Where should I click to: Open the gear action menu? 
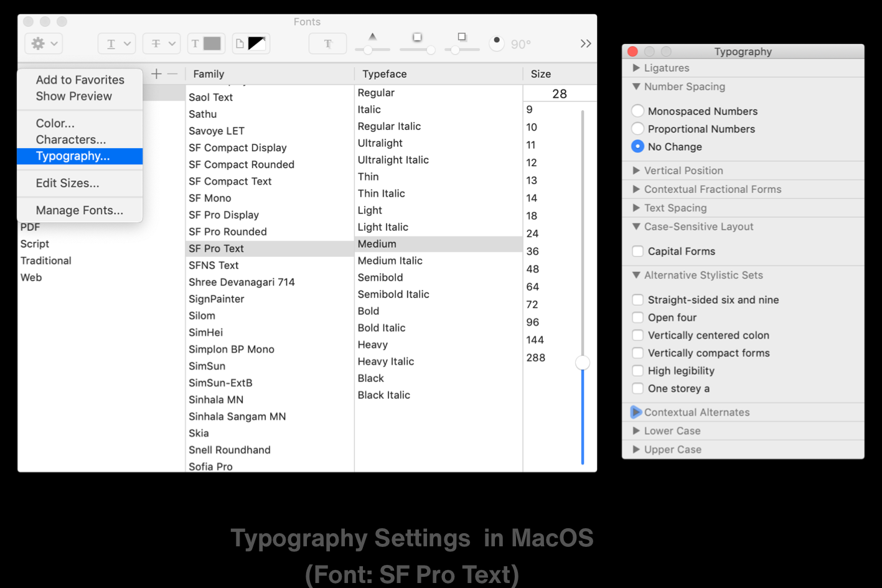click(42, 44)
